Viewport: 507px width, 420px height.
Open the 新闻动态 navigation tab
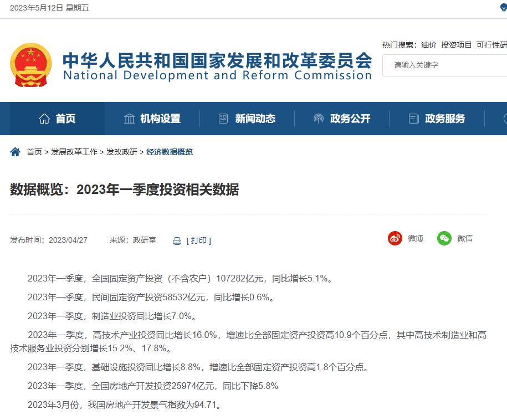point(254,118)
